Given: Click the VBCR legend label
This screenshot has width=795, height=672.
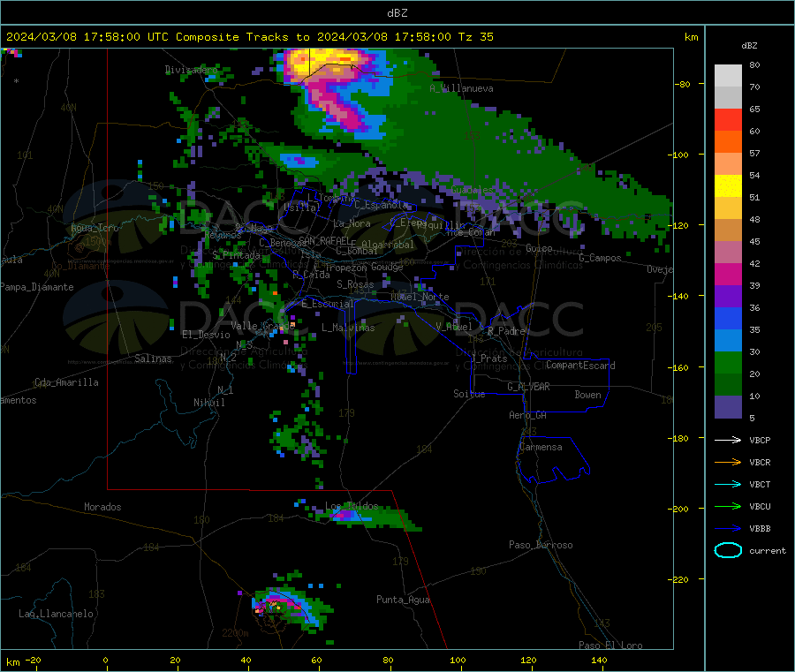Looking at the screenshot, I should coord(760,462).
